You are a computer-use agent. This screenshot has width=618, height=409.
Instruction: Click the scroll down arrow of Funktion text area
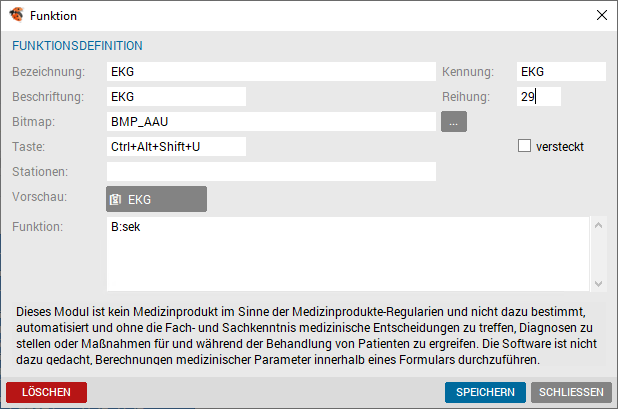(x=598, y=284)
